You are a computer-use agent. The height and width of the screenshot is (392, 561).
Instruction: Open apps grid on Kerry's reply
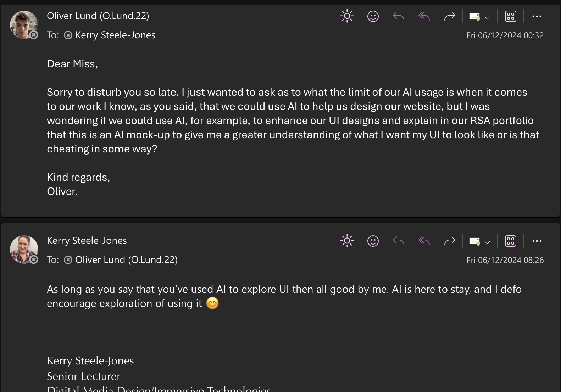pos(510,241)
